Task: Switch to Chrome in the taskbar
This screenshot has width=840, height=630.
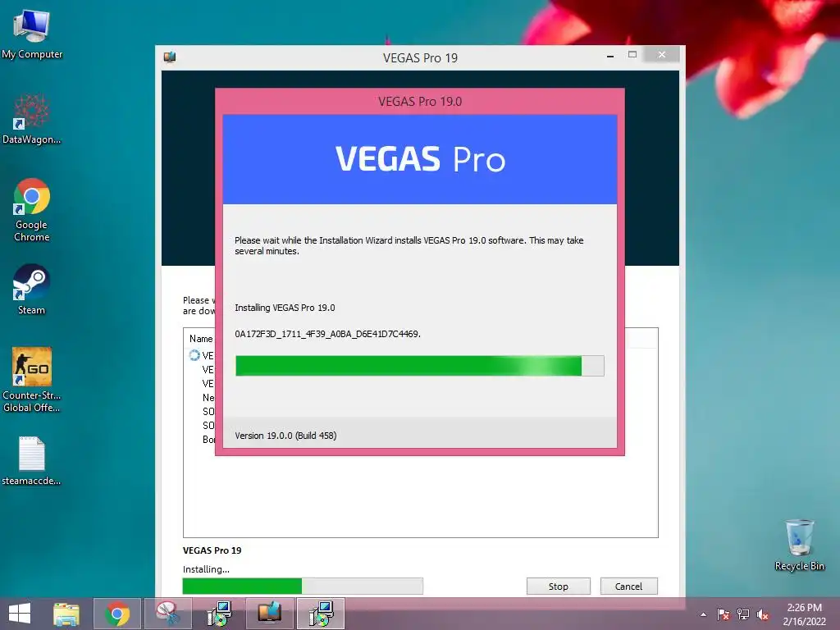Action: coord(116,614)
